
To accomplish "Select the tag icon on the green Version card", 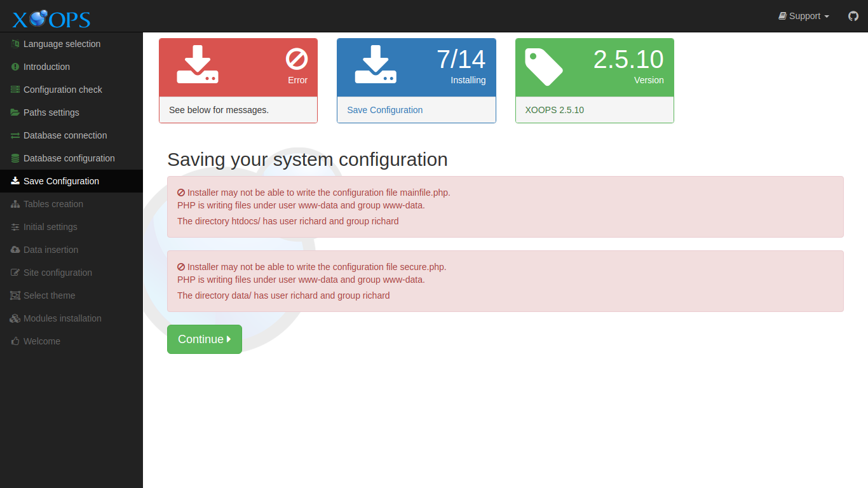I will click(543, 65).
